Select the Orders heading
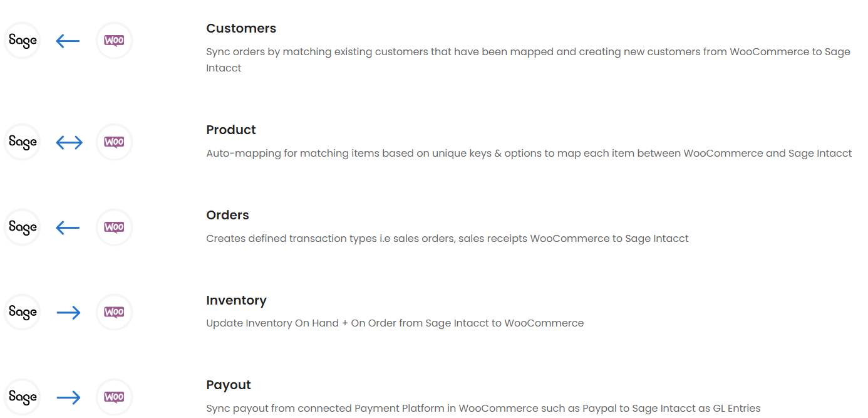 (x=227, y=216)
